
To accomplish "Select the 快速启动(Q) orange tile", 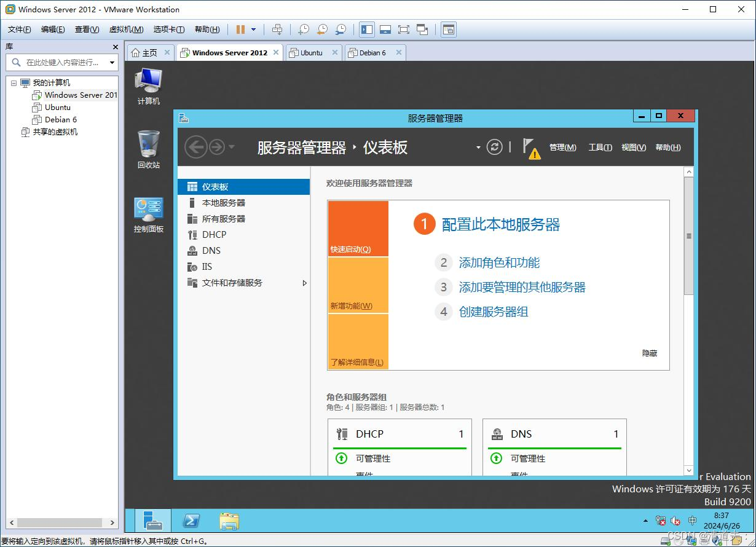I will [x=358, y=229].
